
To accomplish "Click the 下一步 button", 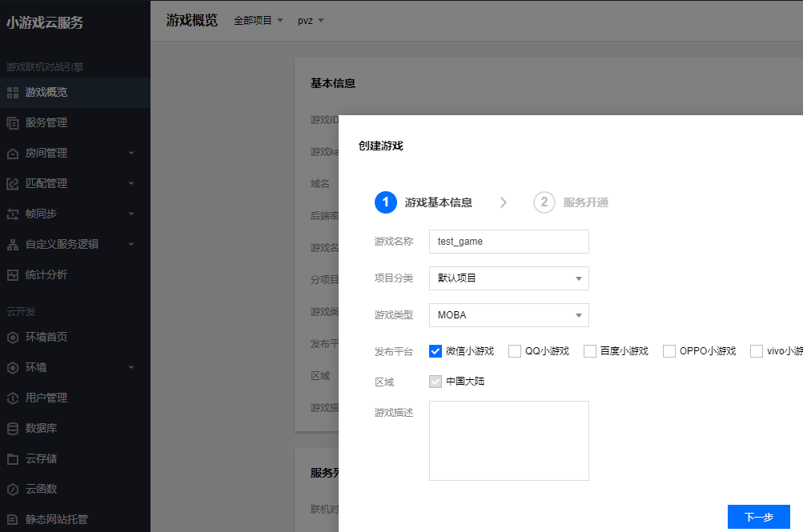I will pyautogui.click(x=758, y=517).
